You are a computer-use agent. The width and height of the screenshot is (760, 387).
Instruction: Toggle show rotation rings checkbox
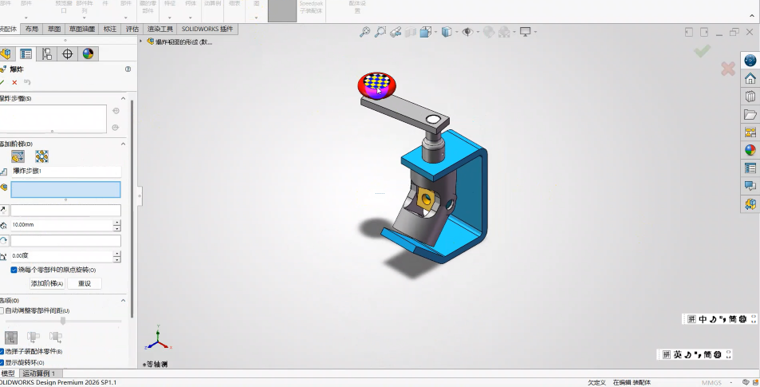[x=1, y=363]
